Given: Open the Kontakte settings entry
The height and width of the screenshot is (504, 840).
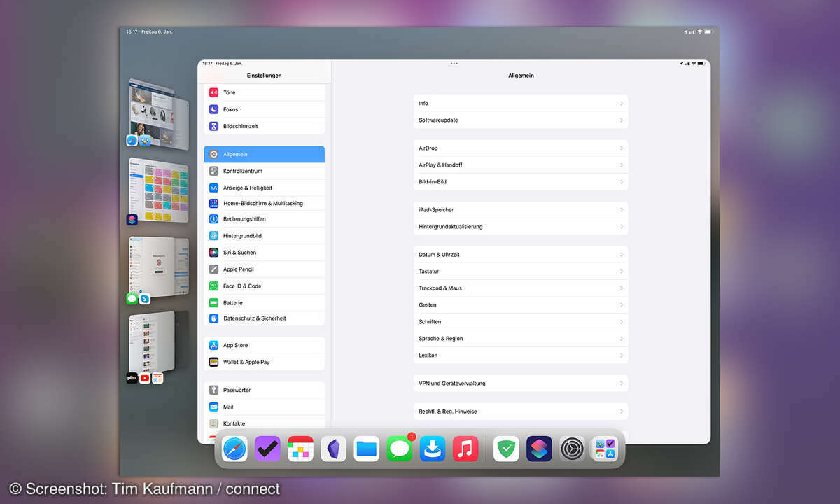Looking at the screenshot, I should pos(265,423).
